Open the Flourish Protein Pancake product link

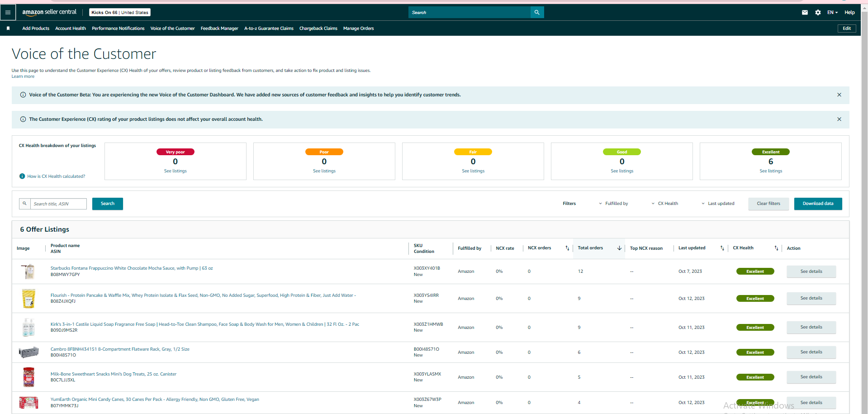[x=203, y=295]
